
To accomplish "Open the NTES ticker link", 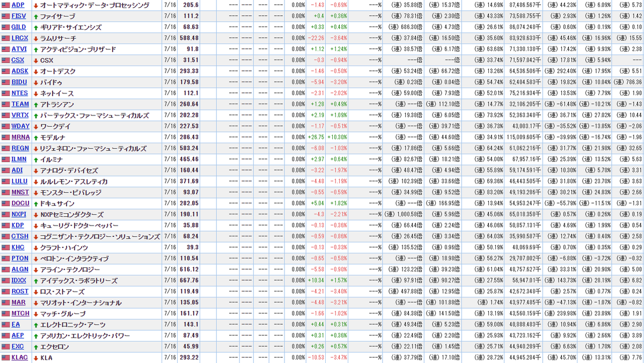I will point(19,93).
